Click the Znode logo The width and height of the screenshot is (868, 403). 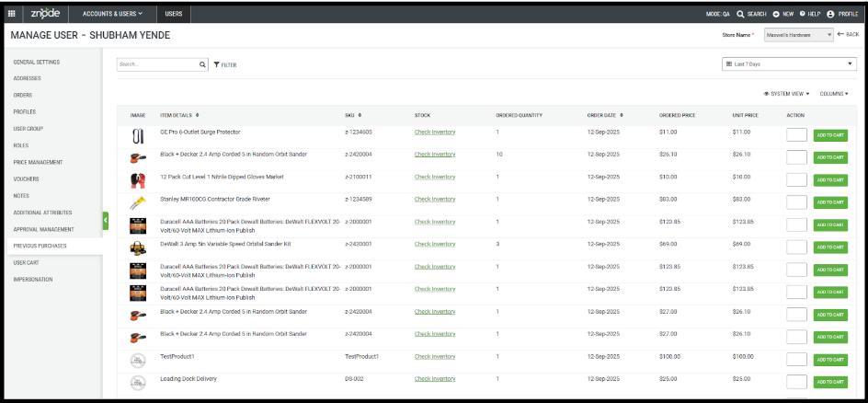click(x=45, y=14)
